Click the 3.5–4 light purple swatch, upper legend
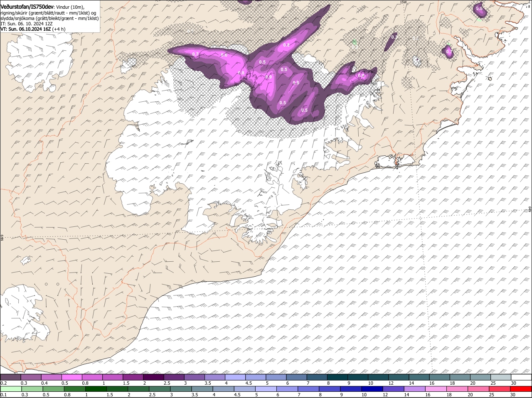This screenshot has height=398, width=532. [x=214, y=377]
